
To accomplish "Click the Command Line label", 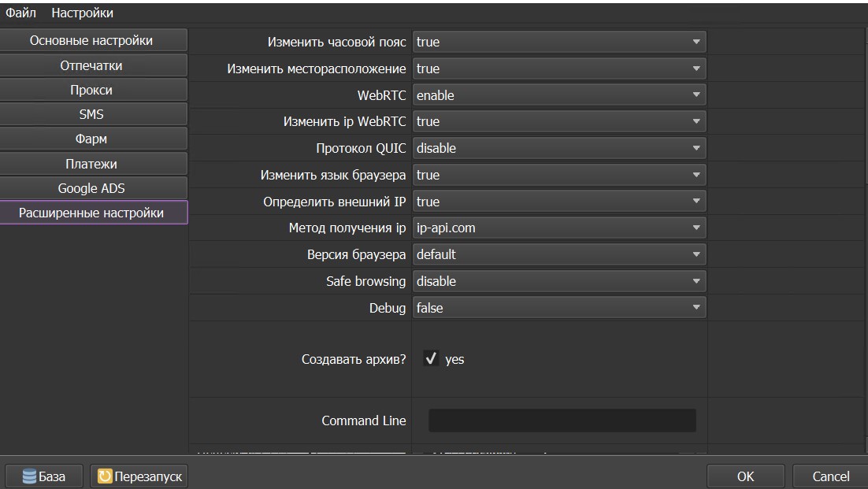I will click(364, 421).
